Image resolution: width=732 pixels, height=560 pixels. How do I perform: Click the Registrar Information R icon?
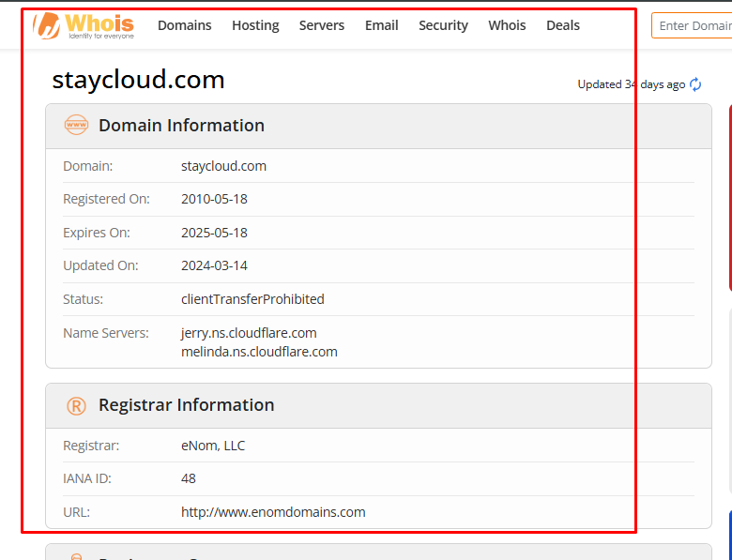(76, 406)
